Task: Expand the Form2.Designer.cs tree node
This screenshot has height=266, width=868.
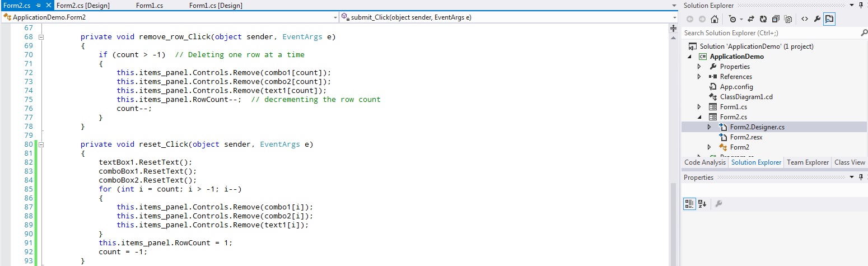Action: (709, 127)
